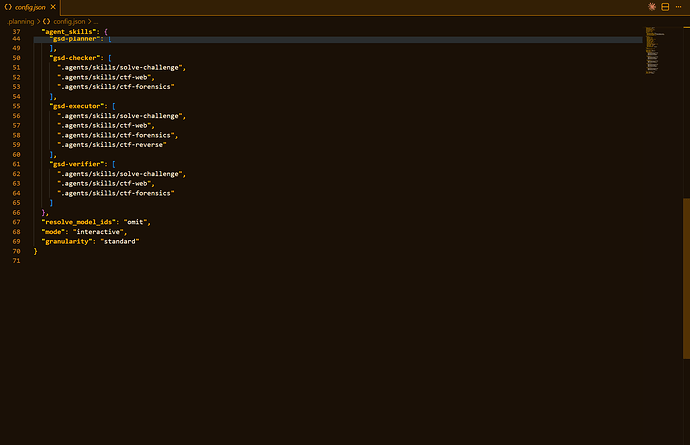Click ctf-web string on line 57
690x445 pixels.
[104, 125]
